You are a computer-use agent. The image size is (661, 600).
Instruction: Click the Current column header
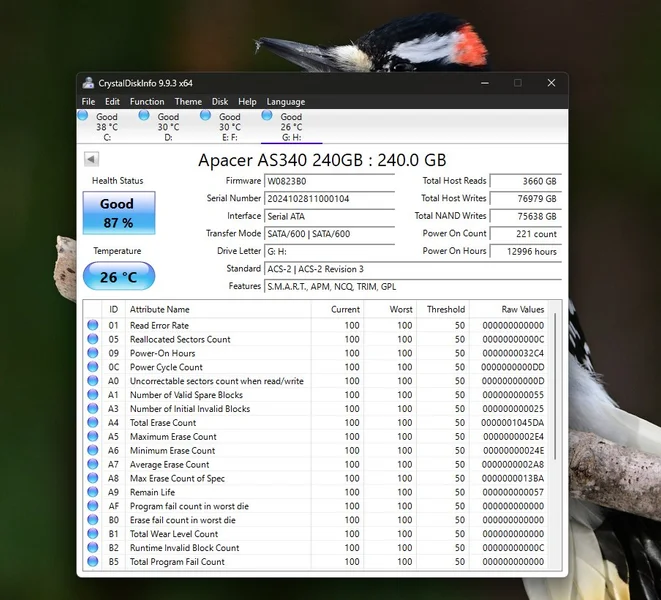(x=337, y=309)
